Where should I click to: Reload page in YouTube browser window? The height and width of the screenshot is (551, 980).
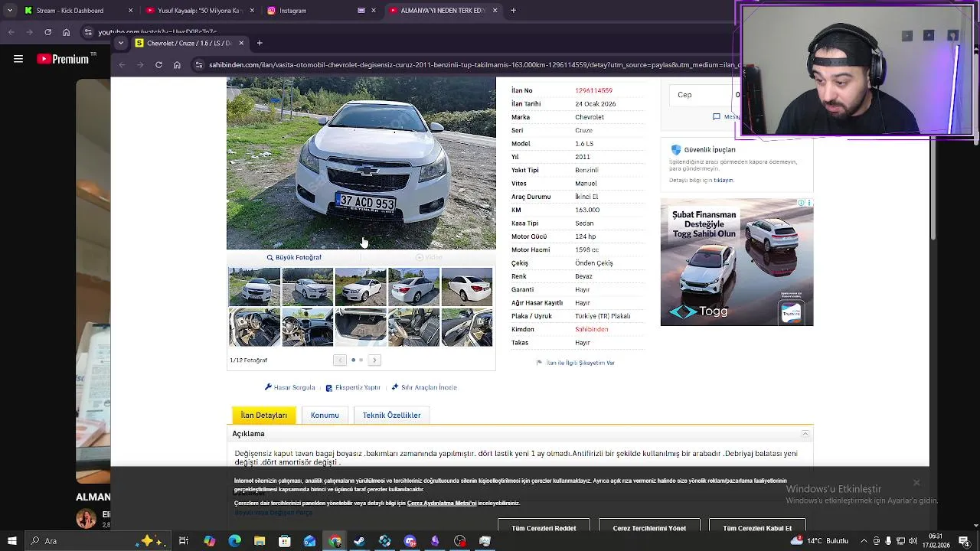pyautogui.click(x=47, y=32)
